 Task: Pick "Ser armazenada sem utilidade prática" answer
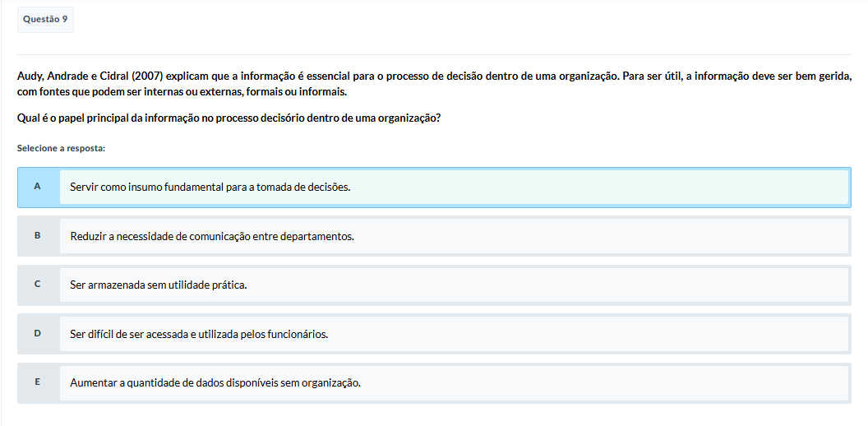[159, 285]
